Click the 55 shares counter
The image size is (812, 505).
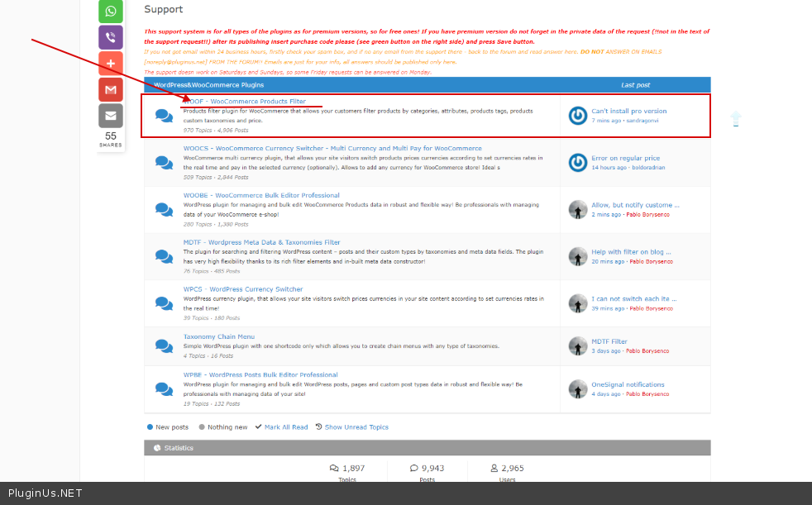111,139
